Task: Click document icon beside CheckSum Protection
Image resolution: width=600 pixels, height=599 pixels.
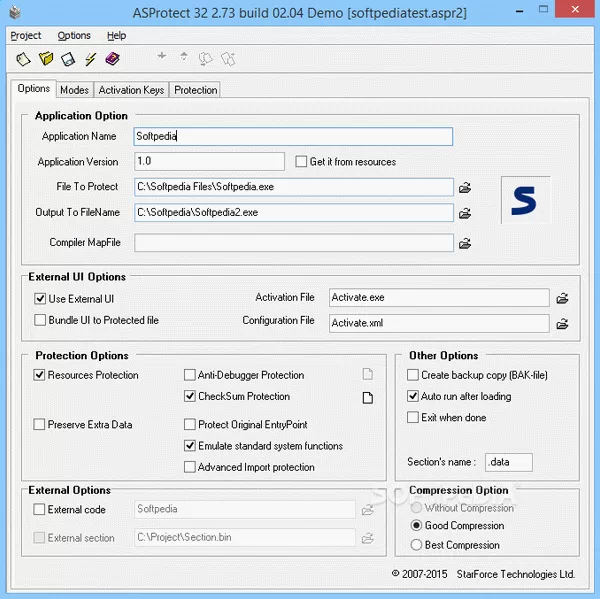Action: [368, 398]
